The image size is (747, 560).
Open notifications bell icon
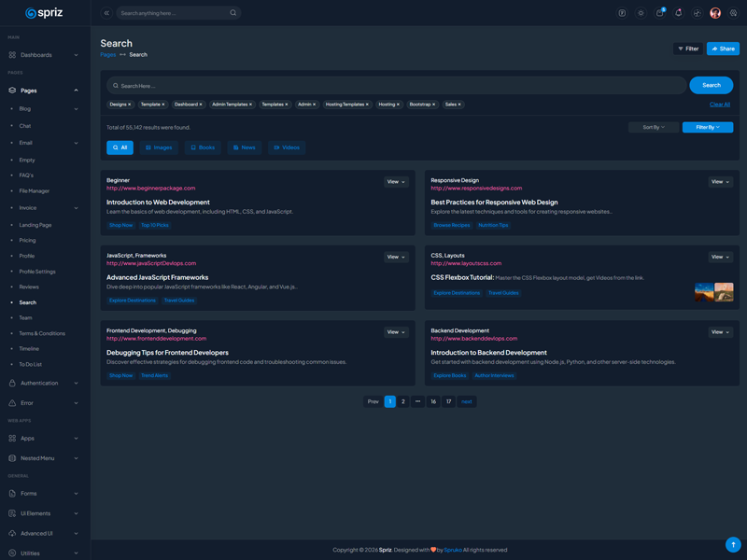pos(678,13)
